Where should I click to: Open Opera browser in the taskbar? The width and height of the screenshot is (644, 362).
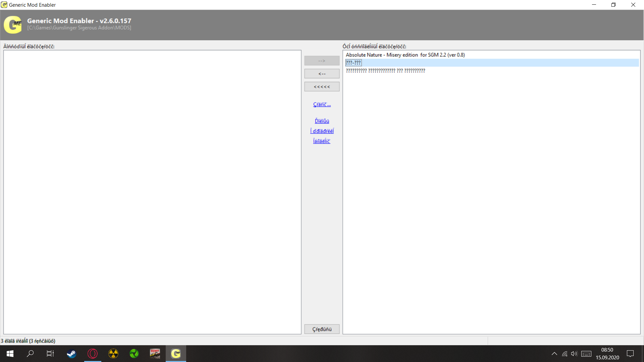point(93,354)
